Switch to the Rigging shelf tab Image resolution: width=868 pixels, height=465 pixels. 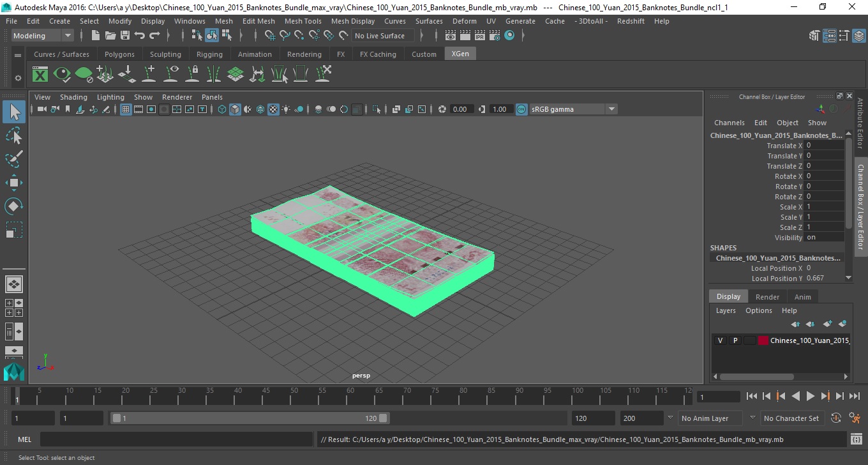click(209, 54)
